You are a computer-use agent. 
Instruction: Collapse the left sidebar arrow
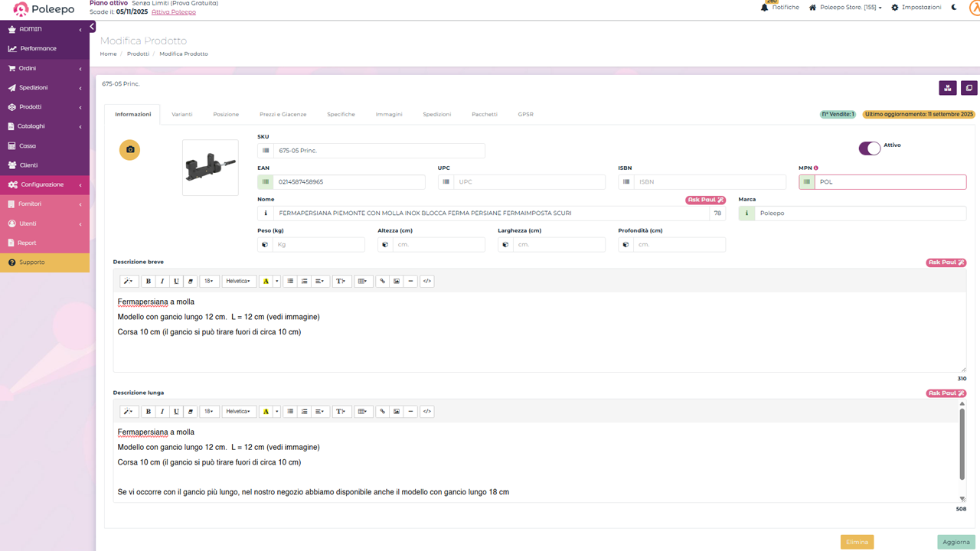(92, 27)
